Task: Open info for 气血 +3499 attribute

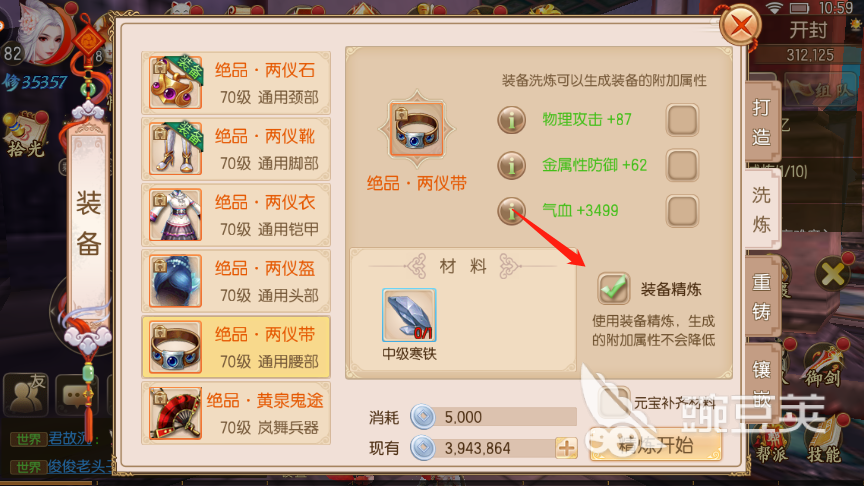Action: [x=511, y=210]
